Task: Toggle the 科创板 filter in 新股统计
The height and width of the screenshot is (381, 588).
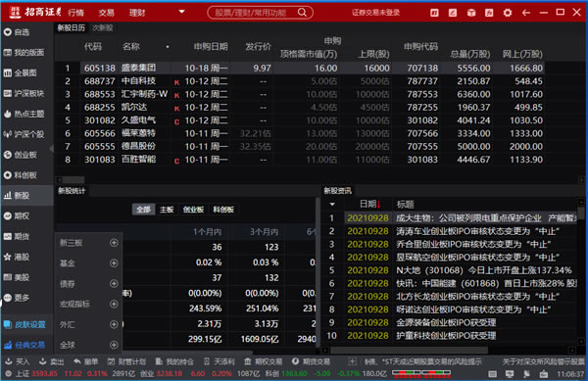Action: coord(223,210)
